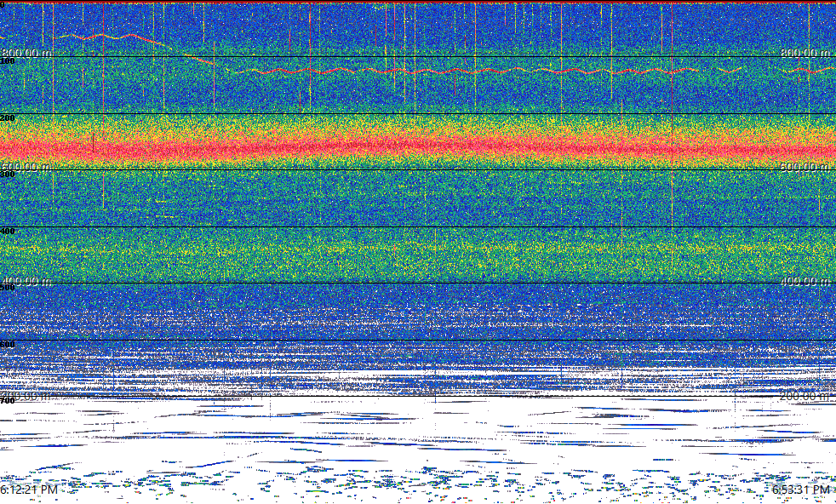The height and width of the screenshot is (504, 836).
Task: Select the 400 depth gridline label
Action: pos(8,231)
